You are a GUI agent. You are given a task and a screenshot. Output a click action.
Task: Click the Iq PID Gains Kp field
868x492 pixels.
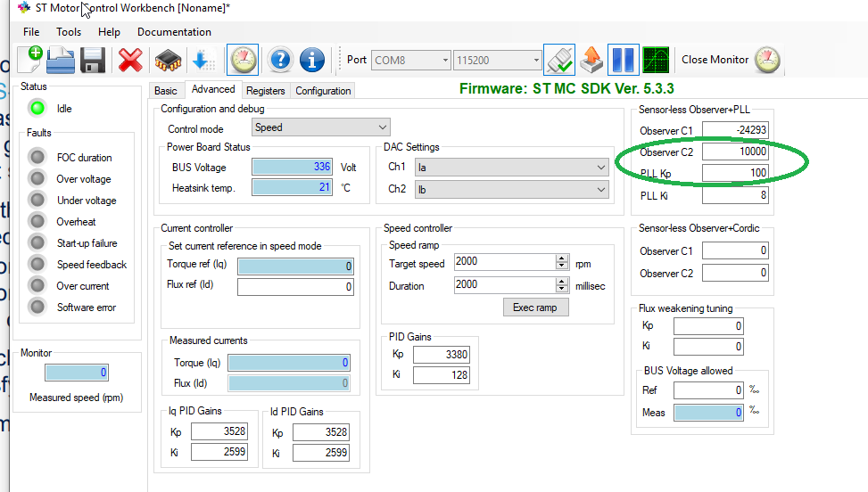click(x=219, y=431)
